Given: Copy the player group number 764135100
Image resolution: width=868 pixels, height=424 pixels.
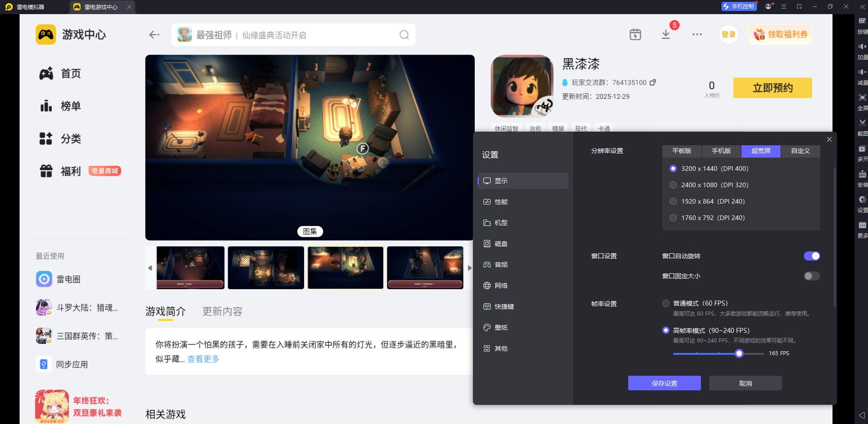Looking at the screenshot, I should (653, 82).
